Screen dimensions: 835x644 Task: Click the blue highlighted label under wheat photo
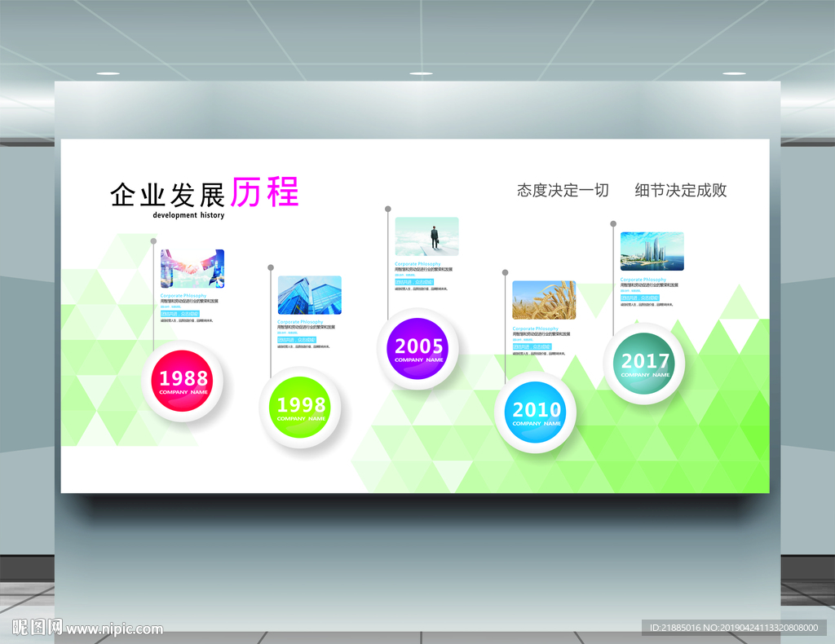click(x=532, y=346)
